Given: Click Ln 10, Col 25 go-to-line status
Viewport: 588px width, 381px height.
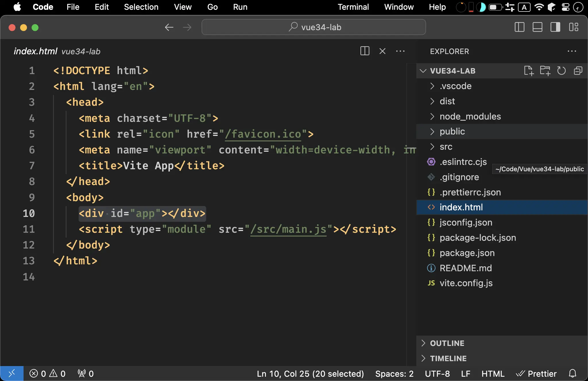Looking at the screenshot, I should pyautogui.click(x=310, y=374).
